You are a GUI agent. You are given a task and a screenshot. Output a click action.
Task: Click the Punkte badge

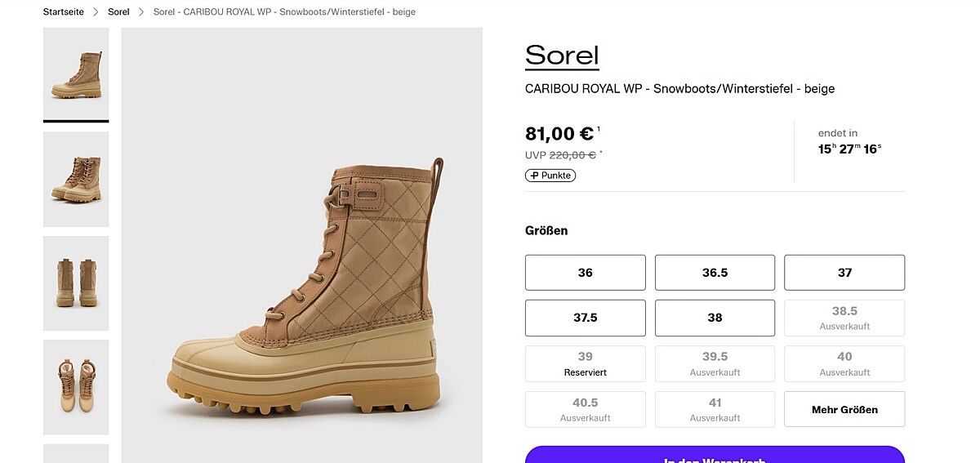coord(550,176)
